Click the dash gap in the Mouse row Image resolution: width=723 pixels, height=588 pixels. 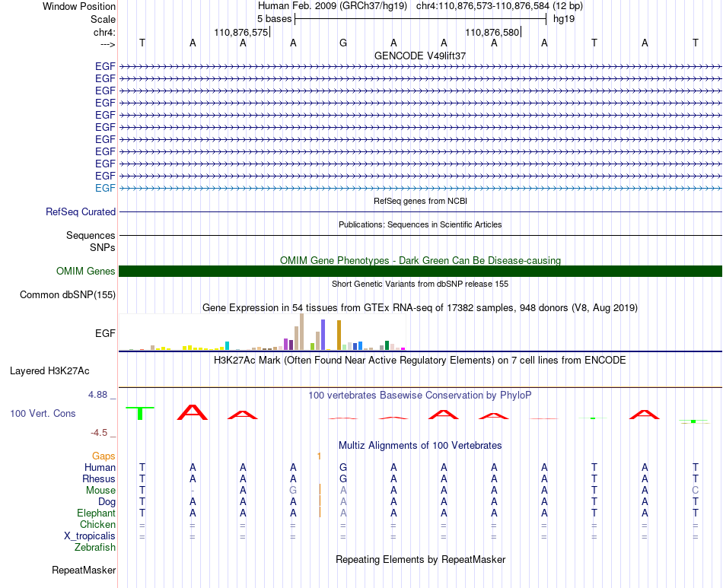click(193, 491)
